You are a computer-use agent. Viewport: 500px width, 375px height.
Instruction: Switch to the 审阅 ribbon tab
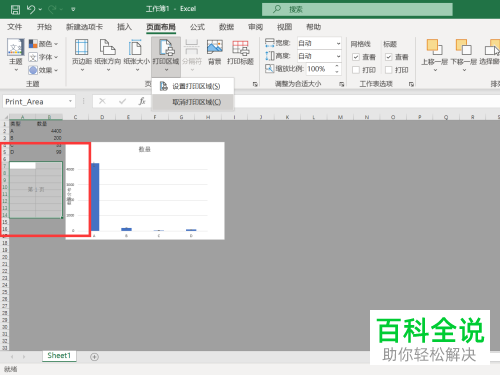[x=255, y=27]
